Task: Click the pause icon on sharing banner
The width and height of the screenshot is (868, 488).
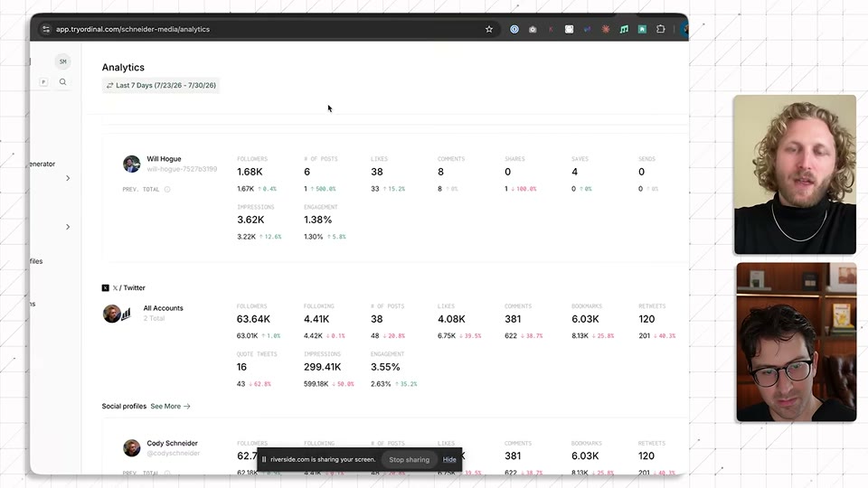Action: 264,460
